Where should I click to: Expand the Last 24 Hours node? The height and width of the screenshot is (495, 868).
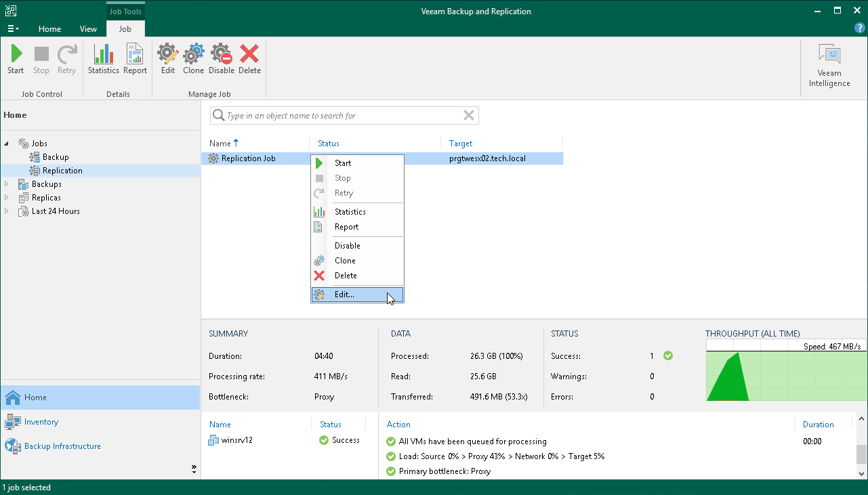(7, 211)
